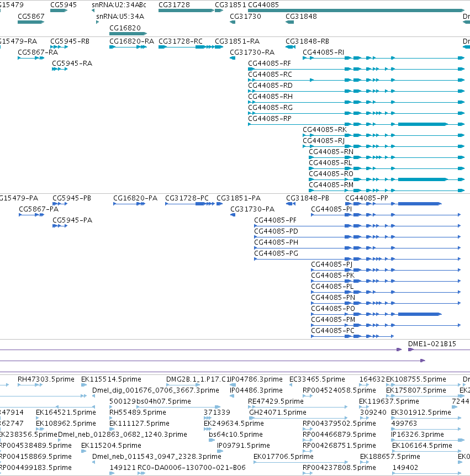Select EST Dmel_dig_001676_0706_3667.3prime
Screen dimensions: 470x476
pos(93,396)
